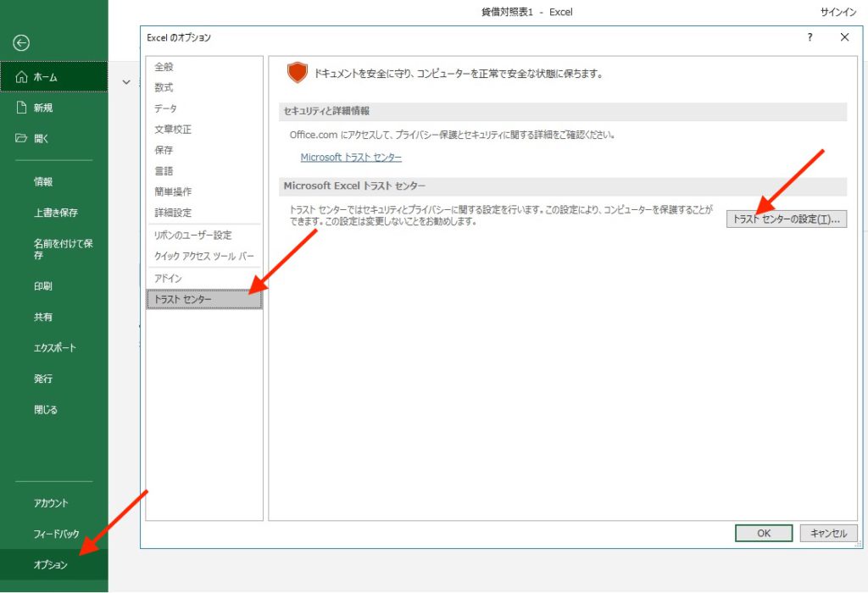Viewport: 868px width, 593px height.
Task: Select 詳細設定 options category
Action: (203, 213)
